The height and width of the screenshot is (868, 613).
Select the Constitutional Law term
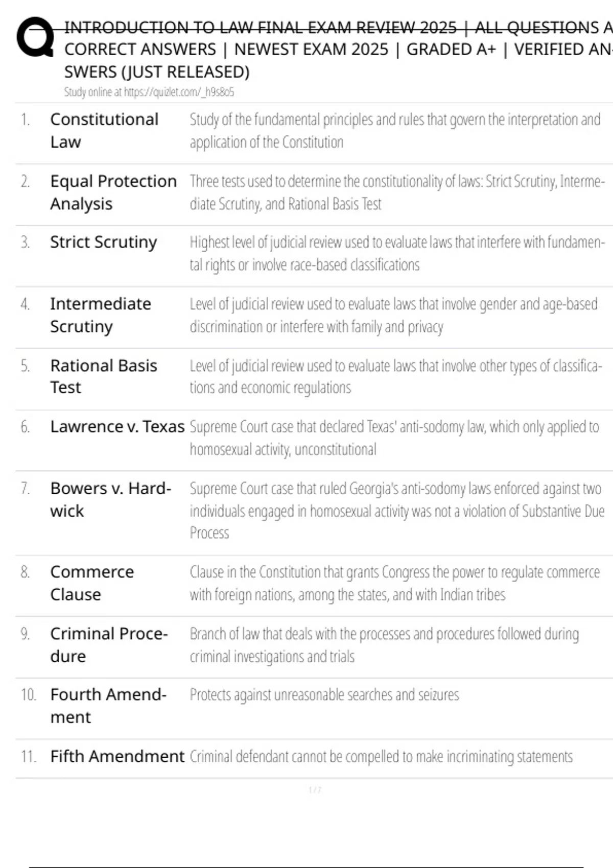tap(104, 130)
